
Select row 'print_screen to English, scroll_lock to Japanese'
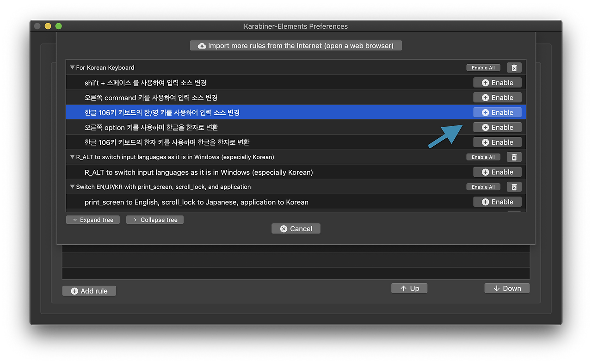click(296, 202)
